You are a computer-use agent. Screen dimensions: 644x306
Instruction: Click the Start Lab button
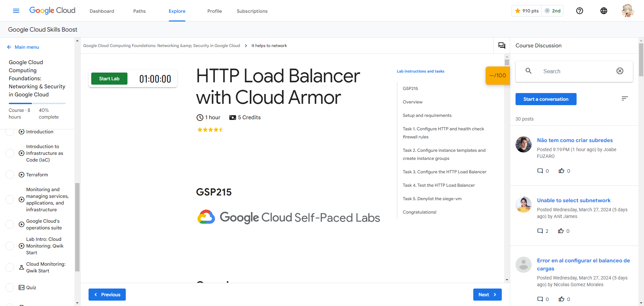(109, 79)
